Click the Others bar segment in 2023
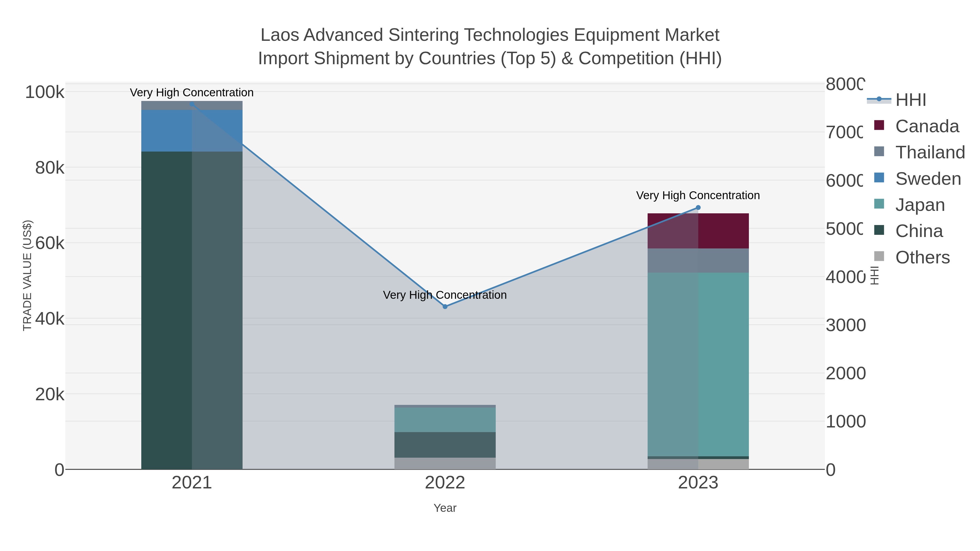980x551 pixels. [698, 464]
